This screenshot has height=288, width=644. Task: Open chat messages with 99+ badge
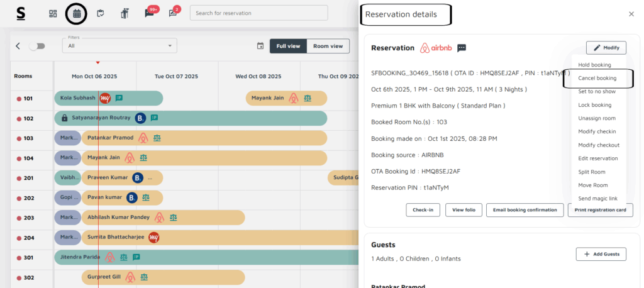coord(149,13)
